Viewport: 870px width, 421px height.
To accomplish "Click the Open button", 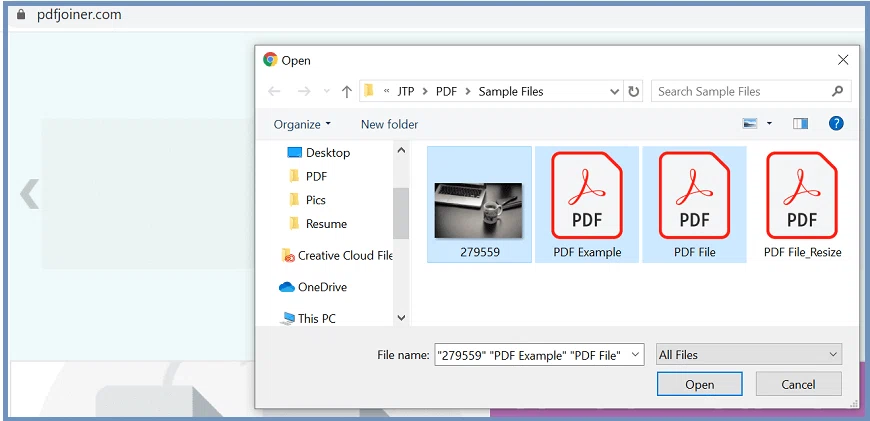I will pos(700,384).
